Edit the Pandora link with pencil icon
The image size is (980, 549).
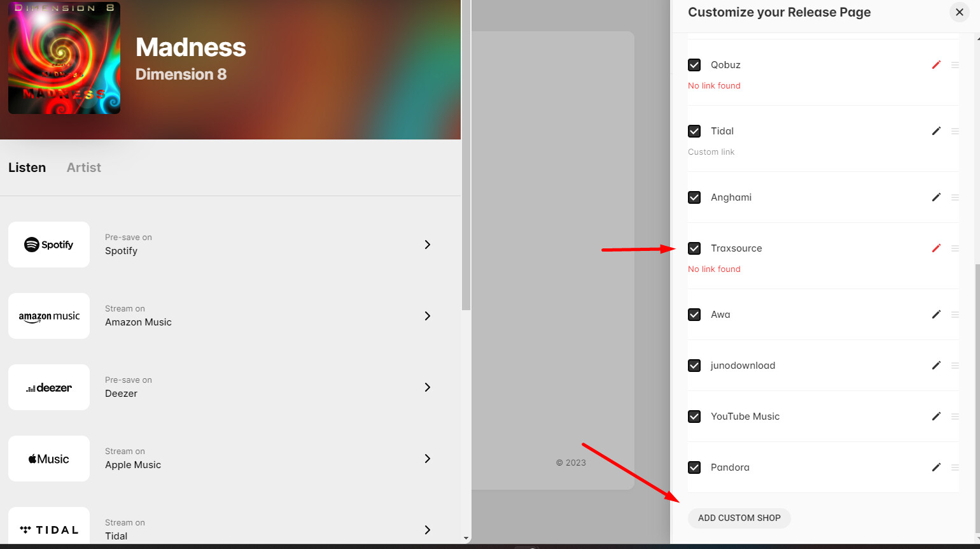click(936, 467)
